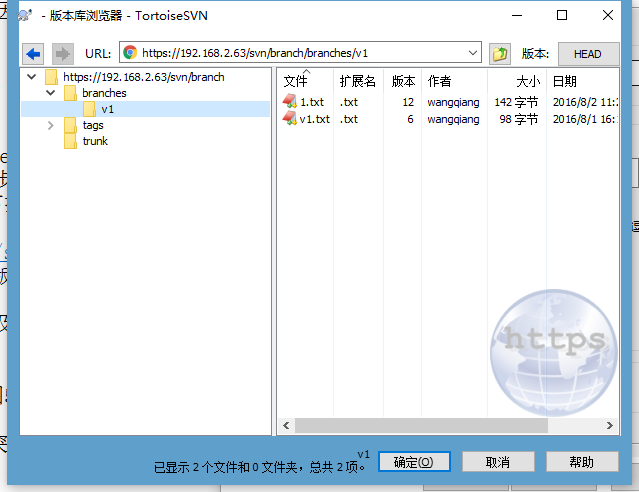Image resolution: width=639 pixels, height=492 pixels.
Task: Select tags in the tree
Action: pyautogui.click(x=93, y=125)
